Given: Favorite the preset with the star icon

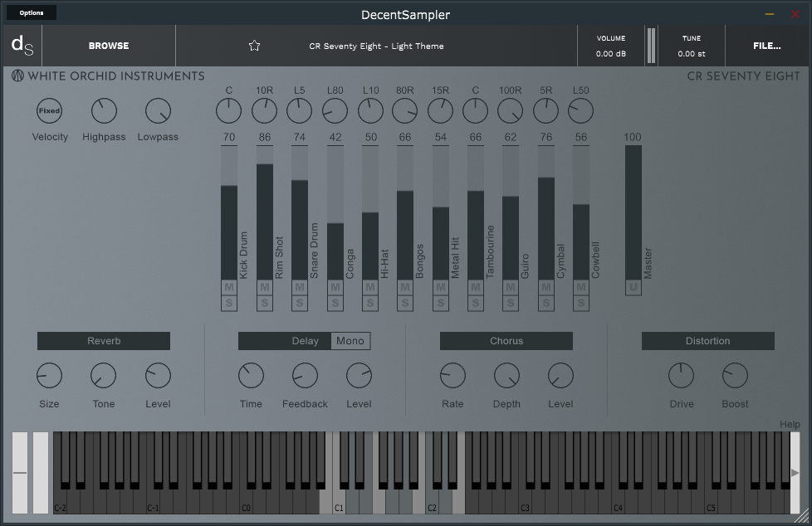Looking at the screenshot, I should tap(254, 46).
